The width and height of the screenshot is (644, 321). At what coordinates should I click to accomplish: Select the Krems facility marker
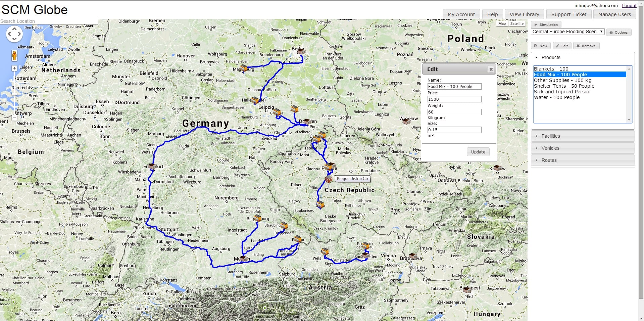pos(366,245)
